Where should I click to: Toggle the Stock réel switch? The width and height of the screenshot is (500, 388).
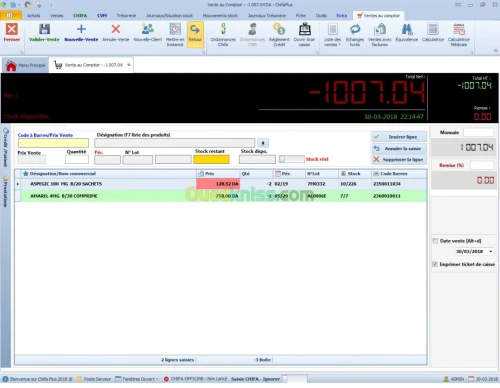tap(292, 159)
